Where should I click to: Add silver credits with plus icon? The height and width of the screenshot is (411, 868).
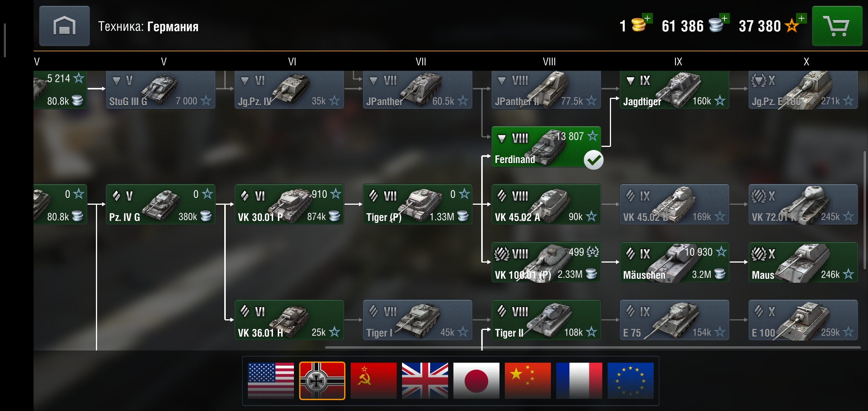[x=724, y=18]
